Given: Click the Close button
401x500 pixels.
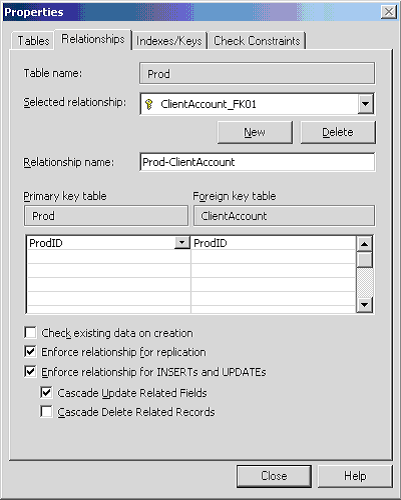Looking at the screenshot, I should 274,476.
